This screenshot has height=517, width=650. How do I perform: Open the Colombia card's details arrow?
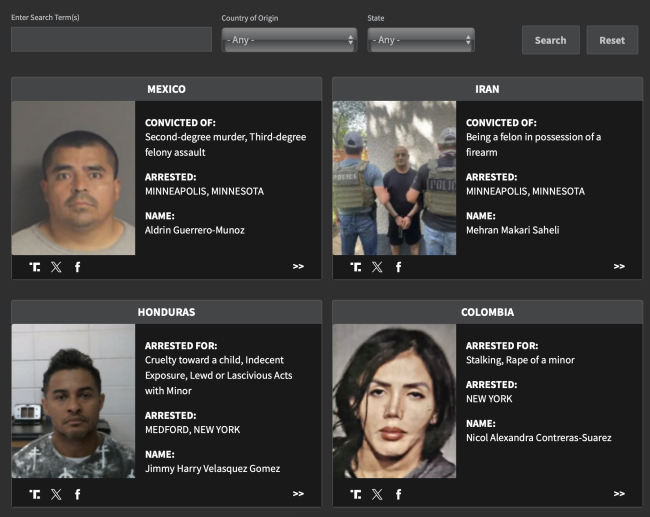[x=619, y=494]
